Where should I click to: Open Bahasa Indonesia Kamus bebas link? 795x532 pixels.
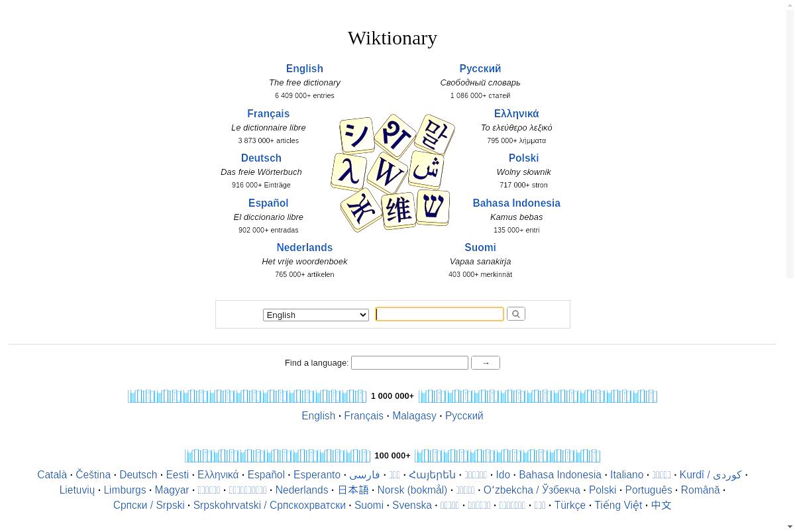(x=516, y=203)
